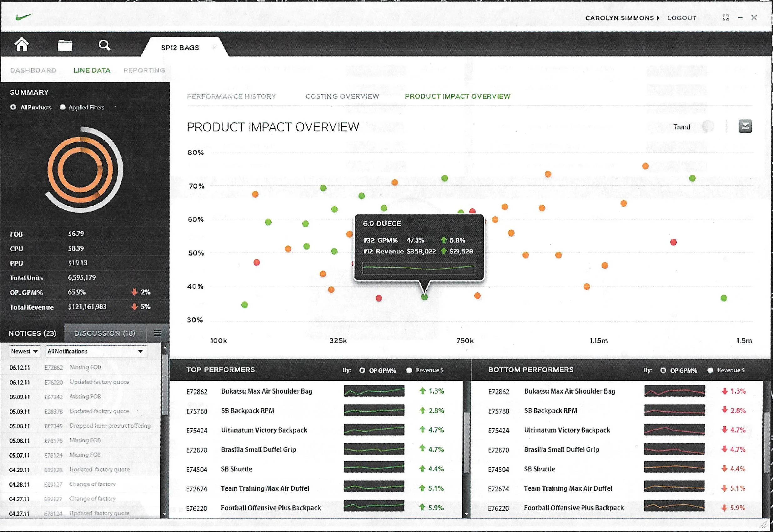Select Revenue $ under Top Performers

click(409, 370)
